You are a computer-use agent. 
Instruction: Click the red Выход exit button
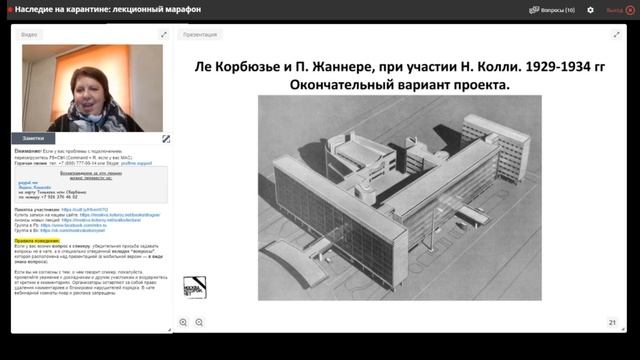click(620, 10)
